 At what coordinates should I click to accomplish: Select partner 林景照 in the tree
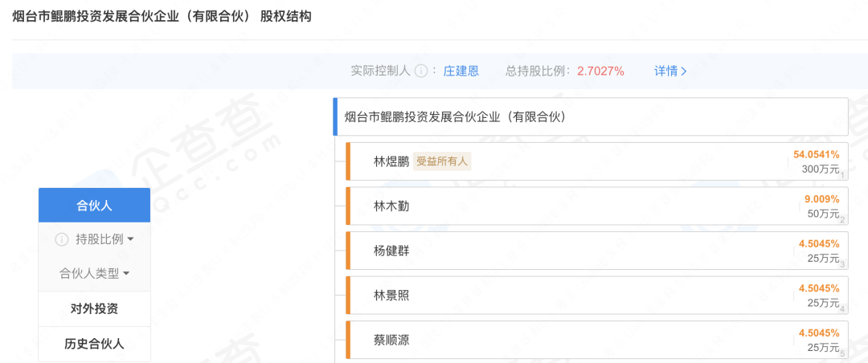click(391, 296)
